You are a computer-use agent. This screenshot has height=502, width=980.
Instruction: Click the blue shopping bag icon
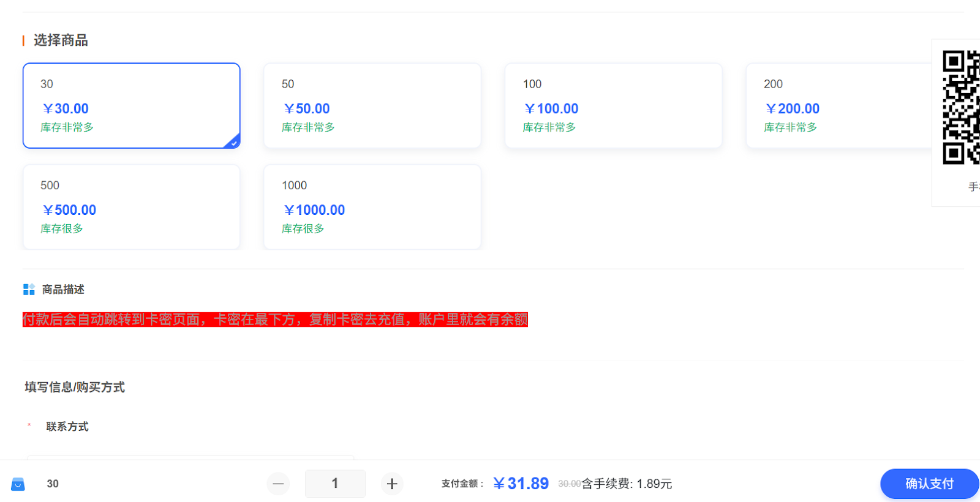coord(18,484)
